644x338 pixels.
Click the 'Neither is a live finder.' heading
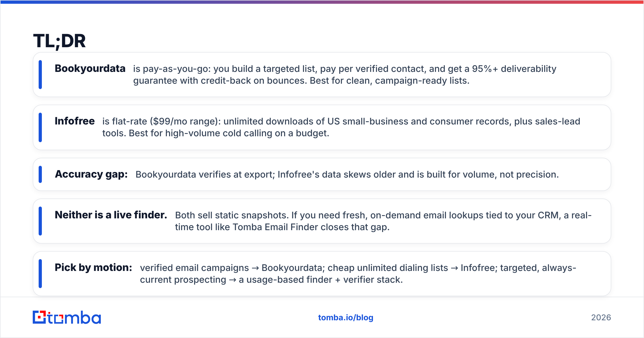111,215
